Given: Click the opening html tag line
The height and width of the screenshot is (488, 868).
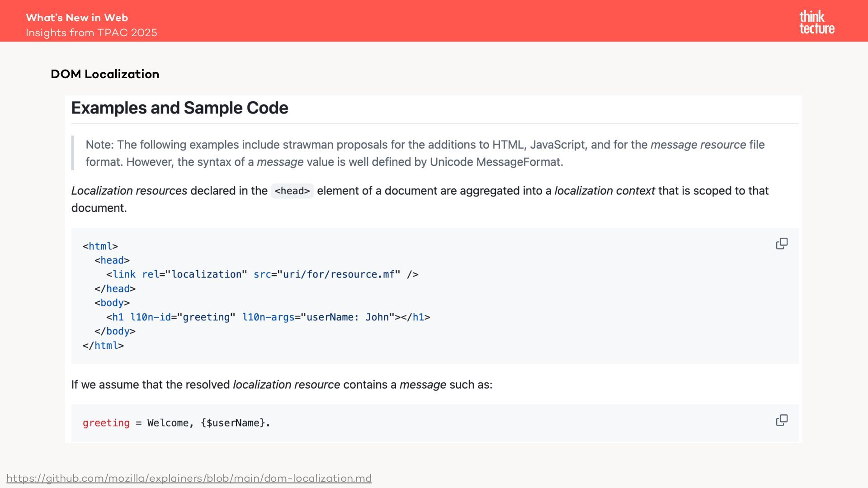Looking at the screenshot, I should [x=100, y=246].
